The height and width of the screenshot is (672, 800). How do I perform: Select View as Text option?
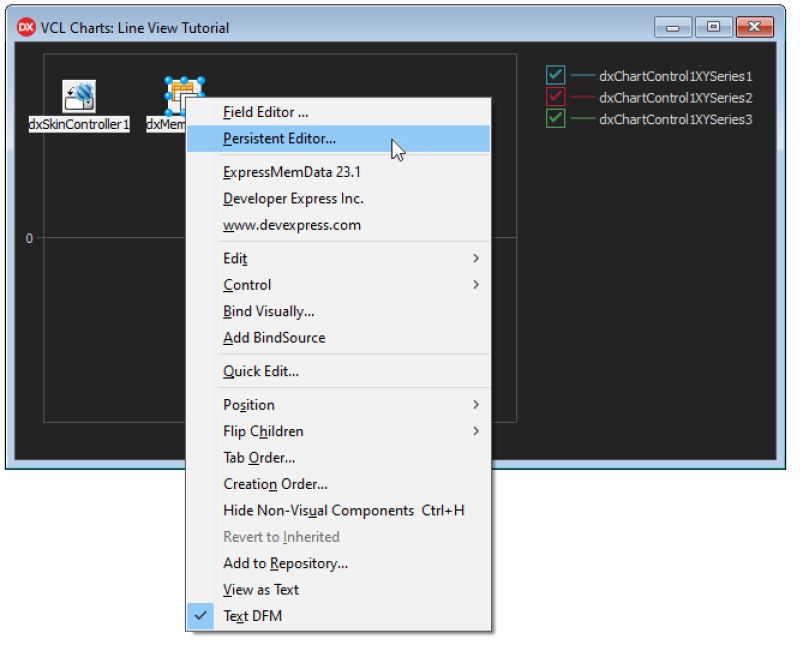coord(338,589)
